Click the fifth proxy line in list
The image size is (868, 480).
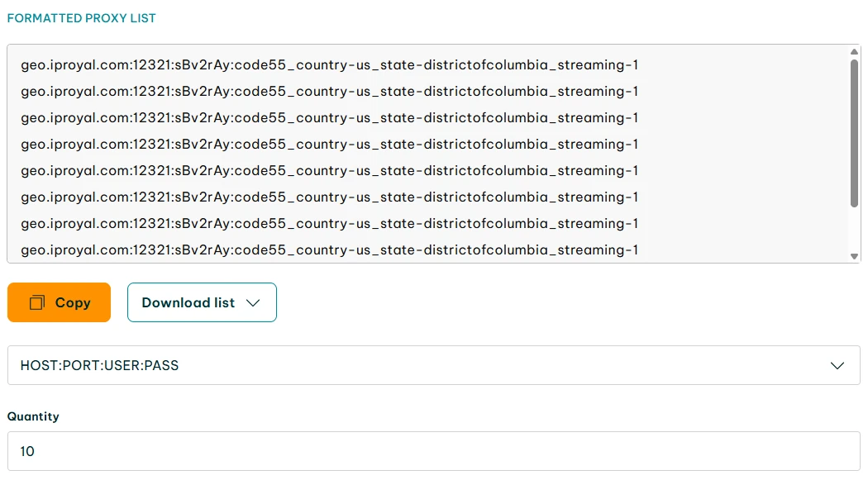(x=329, y=171)
